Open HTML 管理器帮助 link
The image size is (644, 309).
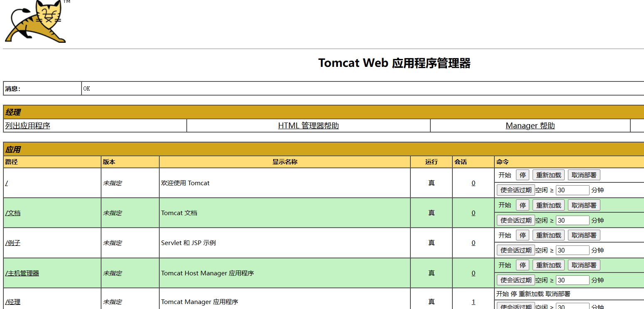click(x=308, y=126)
